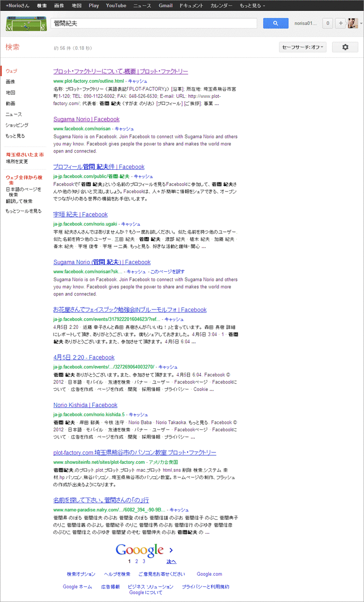Click the search input field

pos(154,23)
